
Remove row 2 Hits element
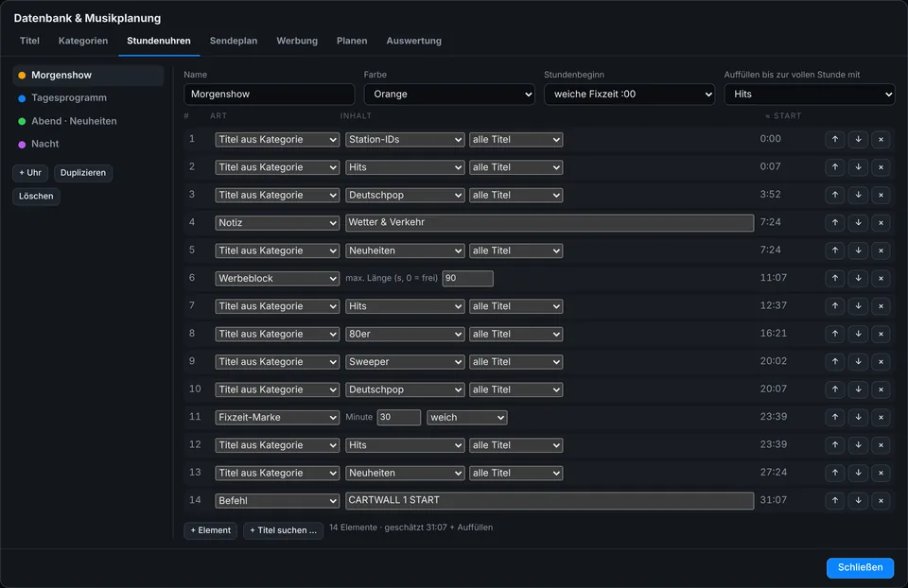click(881, 166)
